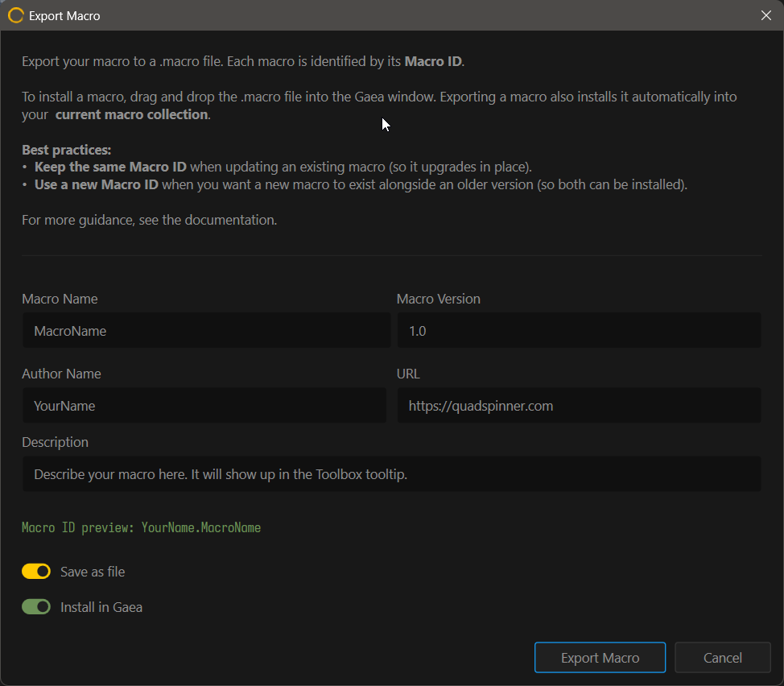Viewport: 784px width, 686px height.
Task: Toggle the Save as file switch
Action: (x=36, y=571)
